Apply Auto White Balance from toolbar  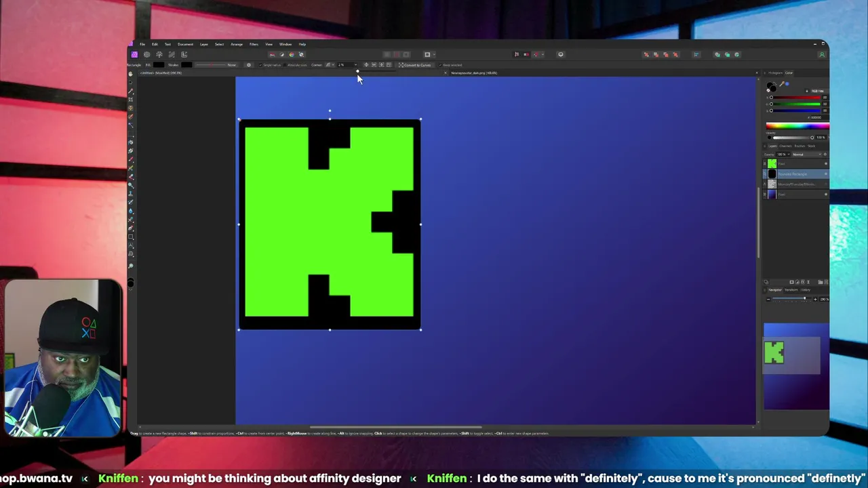coord(301,54)
